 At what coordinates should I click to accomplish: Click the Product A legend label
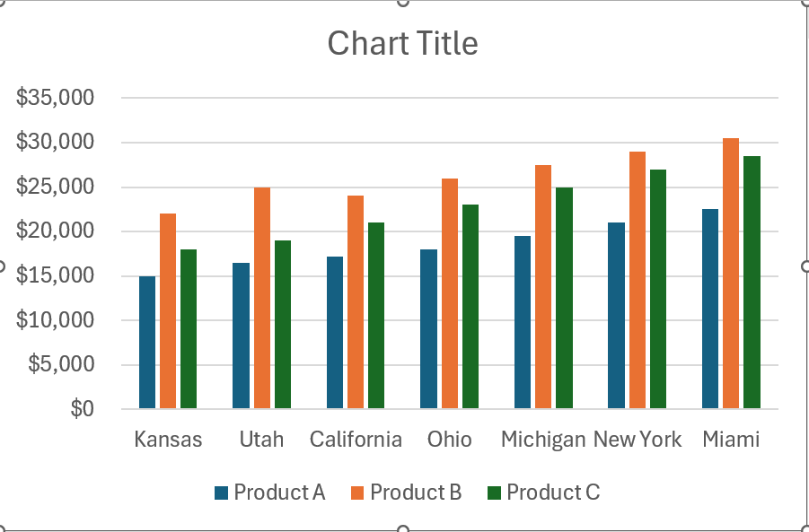(279, 493)
